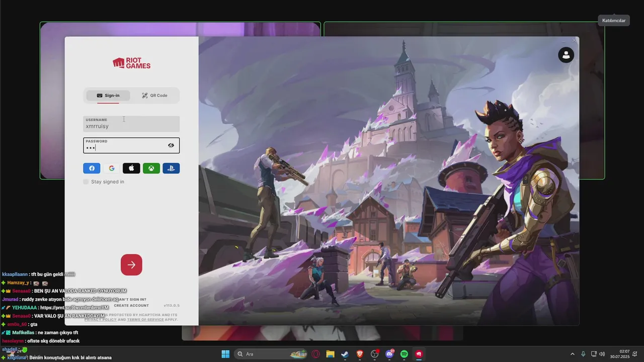Image resolution: width=644 pixels, height=362 pixels.
Task: Submit login with the red arrow button
Action: point(131,265)
